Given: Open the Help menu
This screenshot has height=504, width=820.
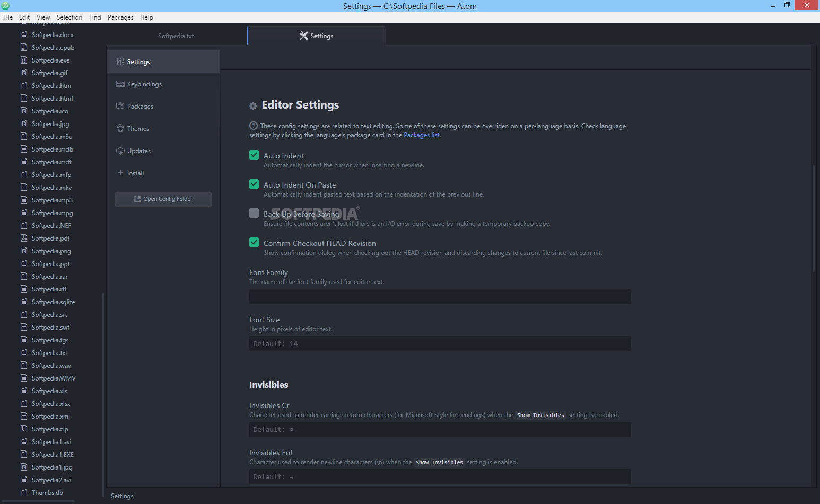Looking at the screenshot, I should click(146, 17).
